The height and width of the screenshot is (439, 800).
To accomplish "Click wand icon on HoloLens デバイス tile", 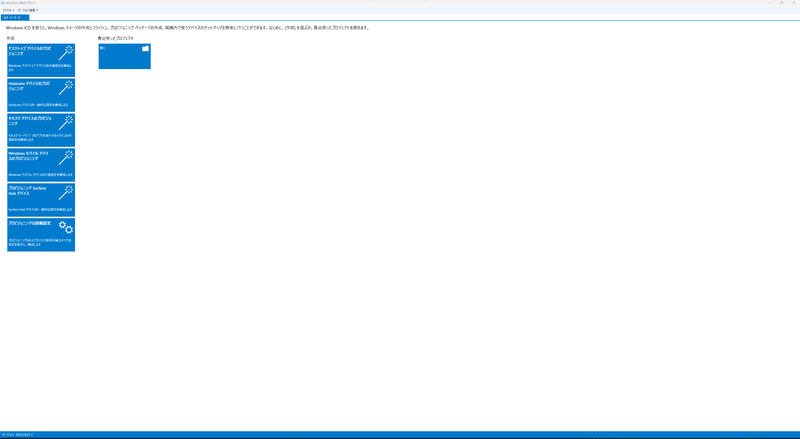I will (x=66, y=87).
